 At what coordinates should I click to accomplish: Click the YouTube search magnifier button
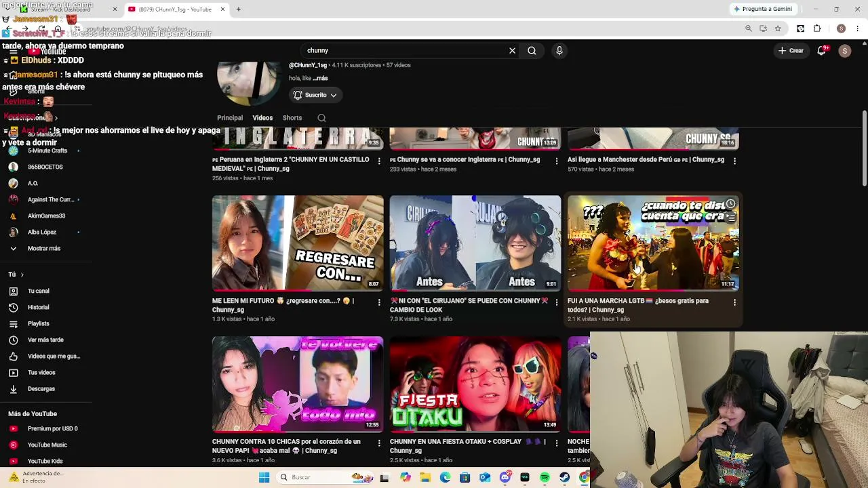pyautogui.click(x=532, y=50)
